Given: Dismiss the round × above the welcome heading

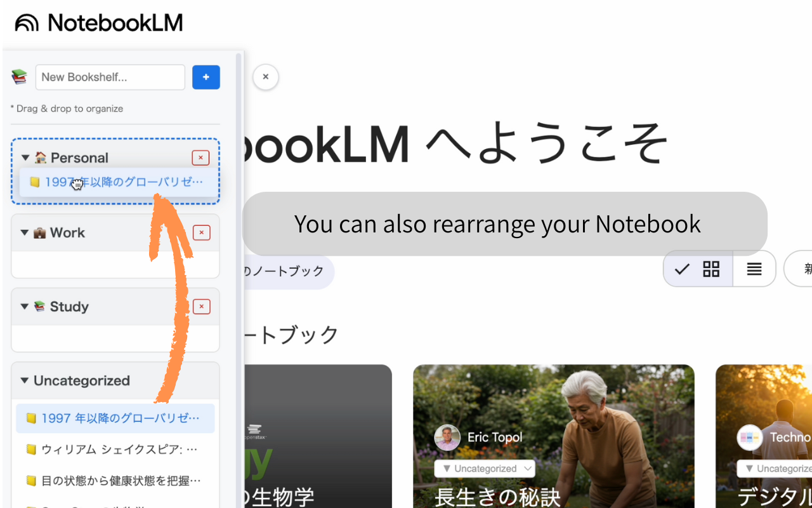Looking at the screenshot, I should click(x=265, y=77).
